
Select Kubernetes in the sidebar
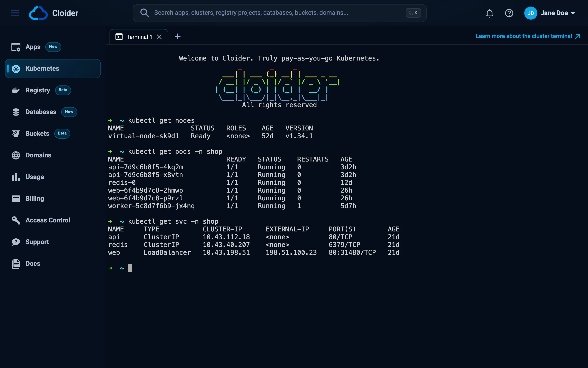point(53,69)
